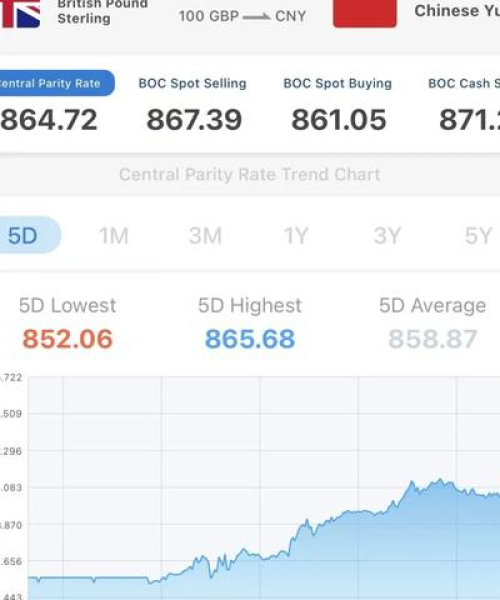Click the 5D Average value 858.87
Screen dimensions: 500x600
pyautogui.click(x=433, y=339)
